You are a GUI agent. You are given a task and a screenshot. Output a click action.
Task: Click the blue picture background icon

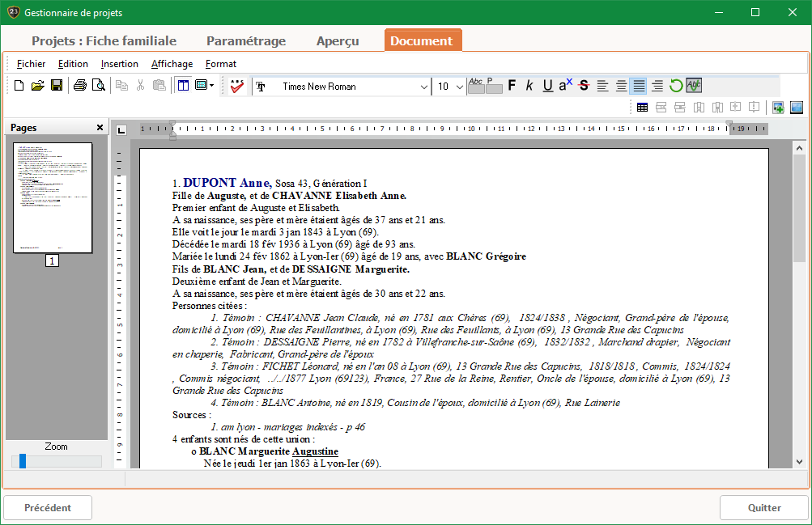pos(797,108)
